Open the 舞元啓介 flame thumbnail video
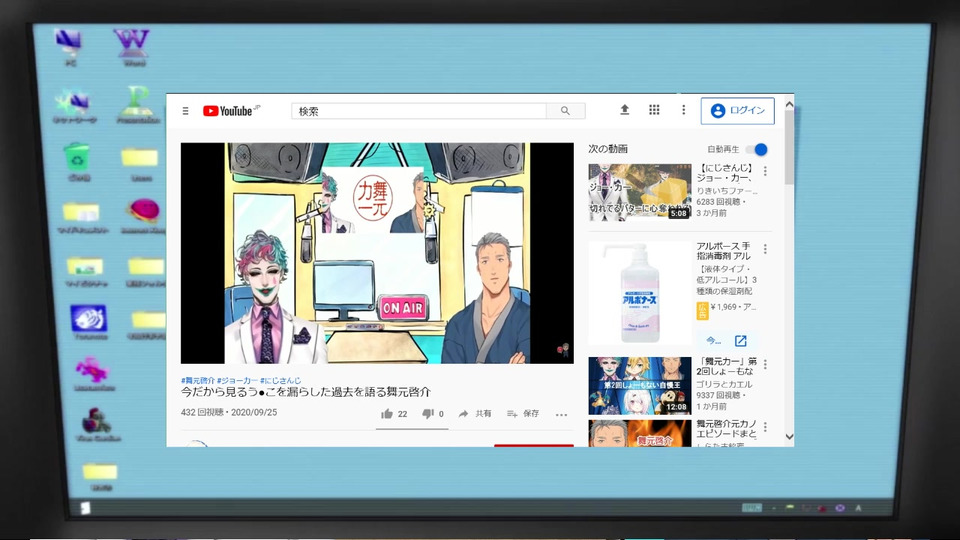960x540 pixels. (640, 433)
